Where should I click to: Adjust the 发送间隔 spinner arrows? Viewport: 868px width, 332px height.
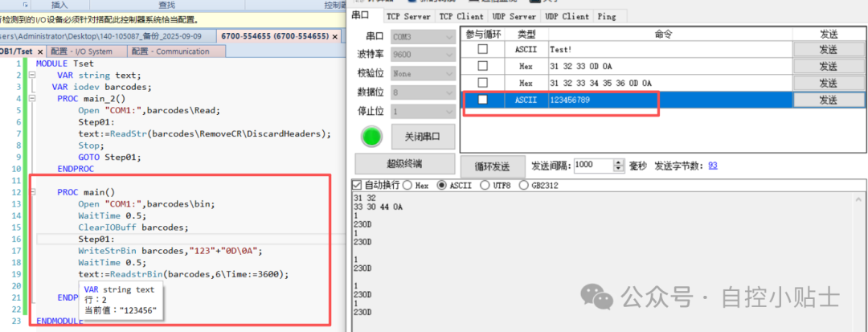click(x=618, y=166)
